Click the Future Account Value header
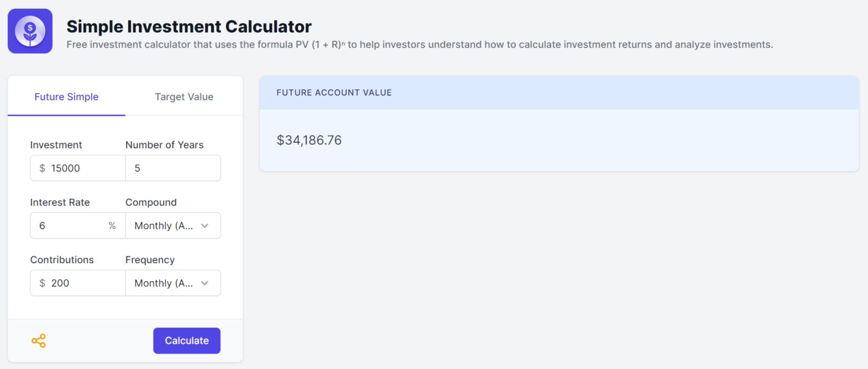 (334, 92)
